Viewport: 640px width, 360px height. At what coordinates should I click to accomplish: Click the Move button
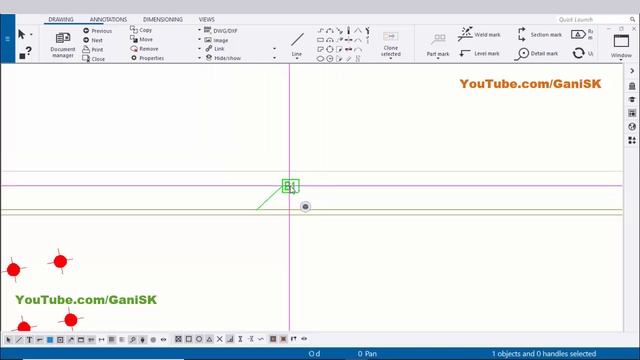pyautogui.click(x=142, y=39)
